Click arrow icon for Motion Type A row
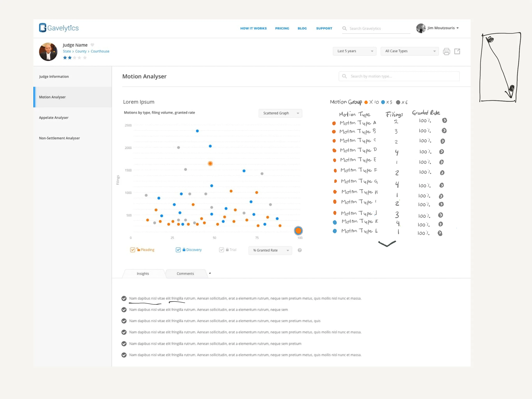This screenshot has width=532, height=399. point(444,120)
